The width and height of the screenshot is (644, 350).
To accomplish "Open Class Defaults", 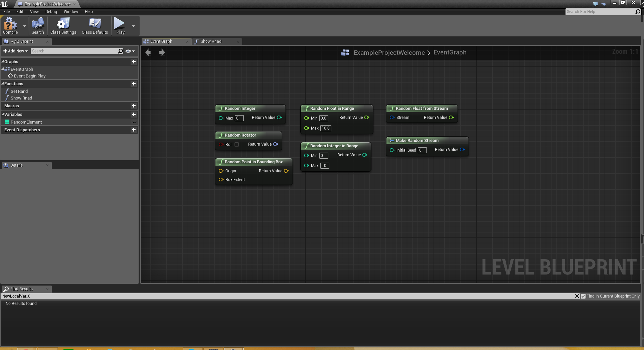I will (95, 26).
